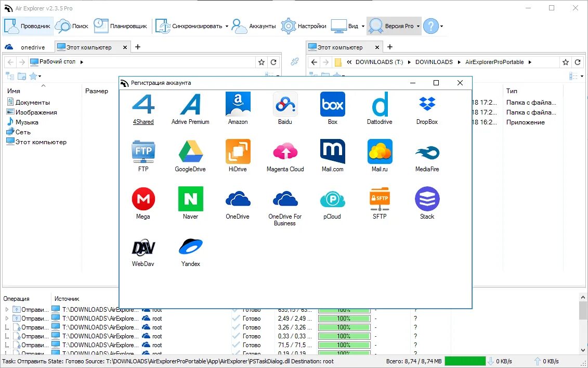Expand second Отправи... task row
The image size is (588, 368).
[7, 319]
